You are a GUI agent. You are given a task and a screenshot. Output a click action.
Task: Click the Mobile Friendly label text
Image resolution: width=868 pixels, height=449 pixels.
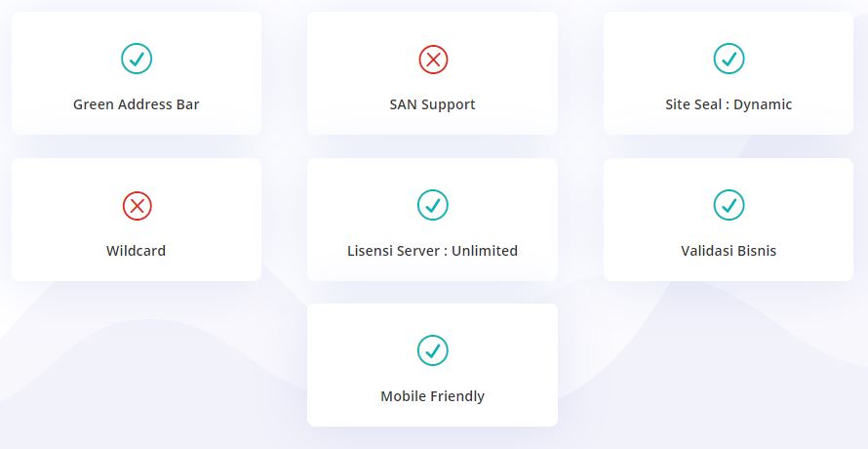433,396
